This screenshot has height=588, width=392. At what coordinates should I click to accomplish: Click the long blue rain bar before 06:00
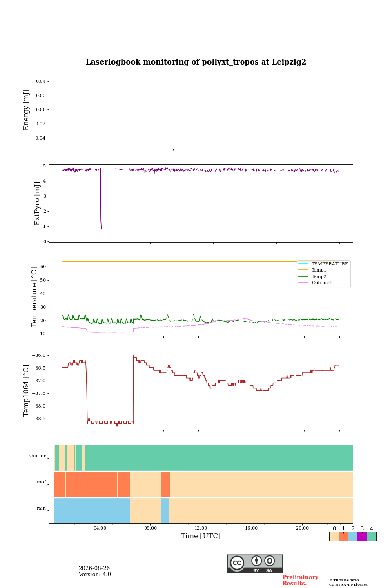92,510
